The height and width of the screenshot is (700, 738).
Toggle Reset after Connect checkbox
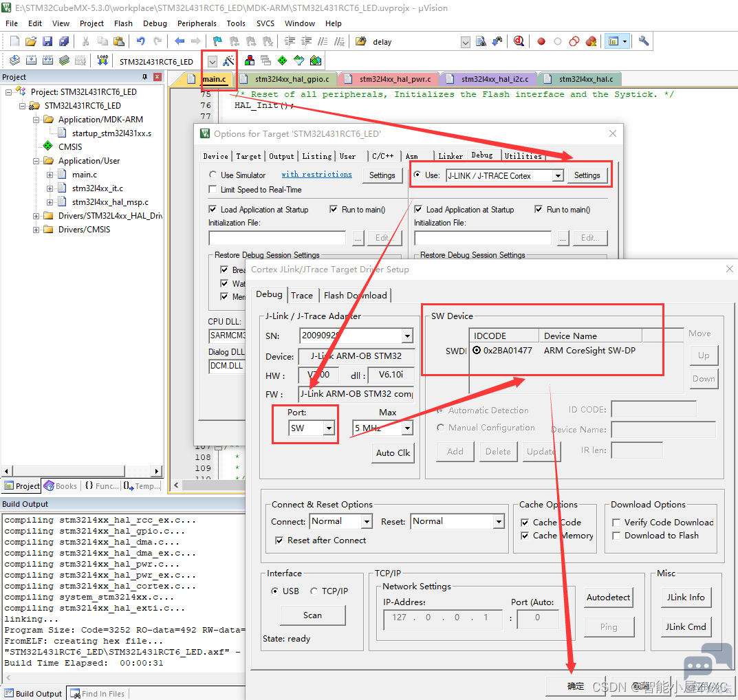tap(279, 540)
